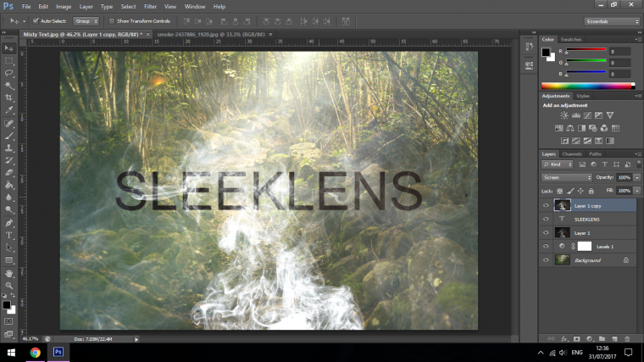The height and width of the screenshot is (362, 644).
Task: Open the status bar info arrow
Action: 136,339
